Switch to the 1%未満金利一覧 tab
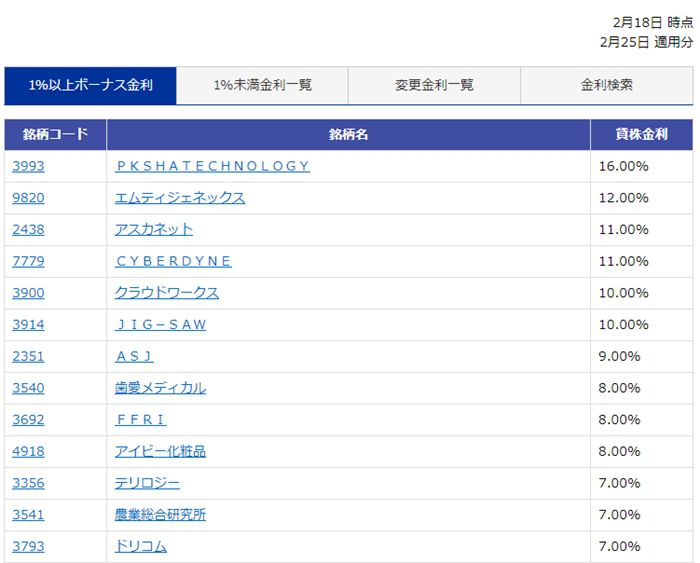700x563 pixels. [262, 86]
